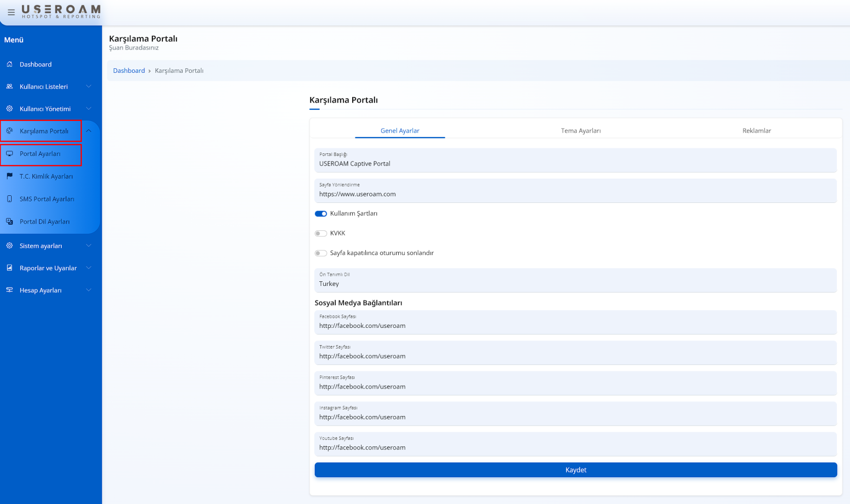Collapse the Karşılama Portalı menu chevron
This screenshot has height=504, width=850.
click(89, 131)
